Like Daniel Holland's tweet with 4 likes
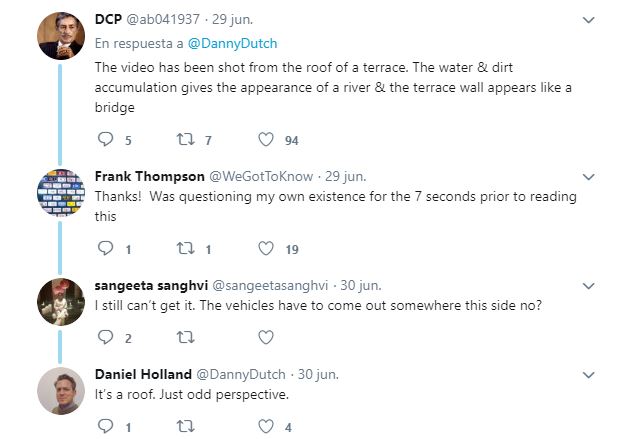Image resolution: width=635 pixels, height=439 pixels. pos(266,427)
